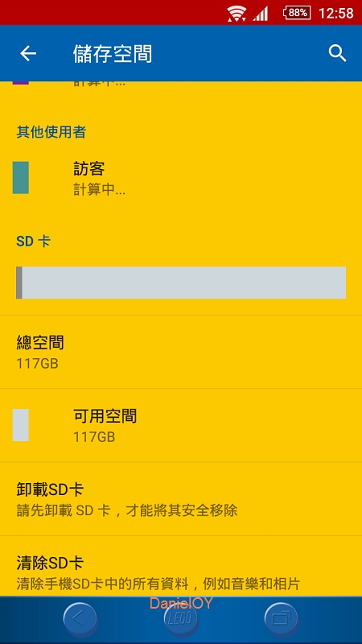Viewport: 362px width, 644px height.
Task: Open recent apps navigation button
Action: point(281,618)
